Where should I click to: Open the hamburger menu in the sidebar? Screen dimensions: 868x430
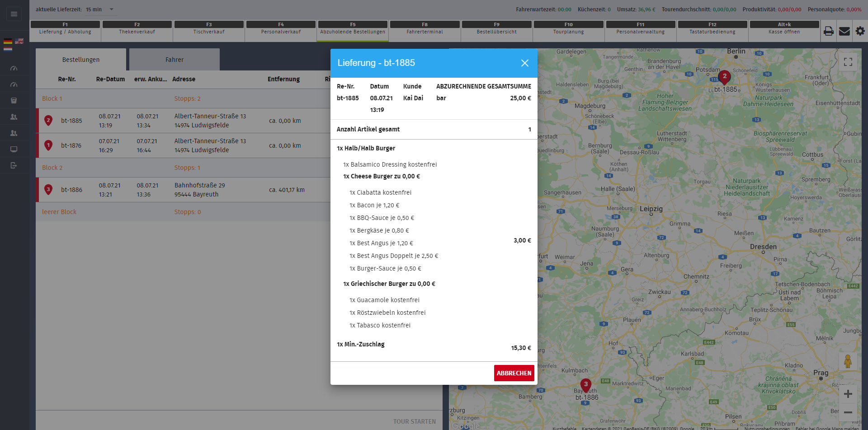click(14, 14)
